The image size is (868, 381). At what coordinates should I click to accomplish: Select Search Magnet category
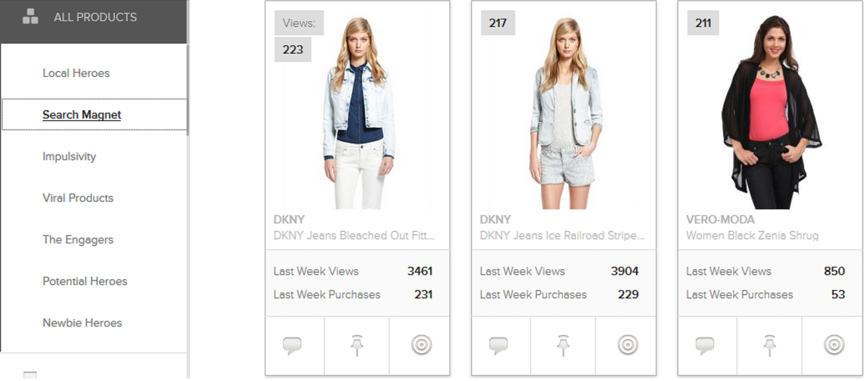[x=82, y=115]
